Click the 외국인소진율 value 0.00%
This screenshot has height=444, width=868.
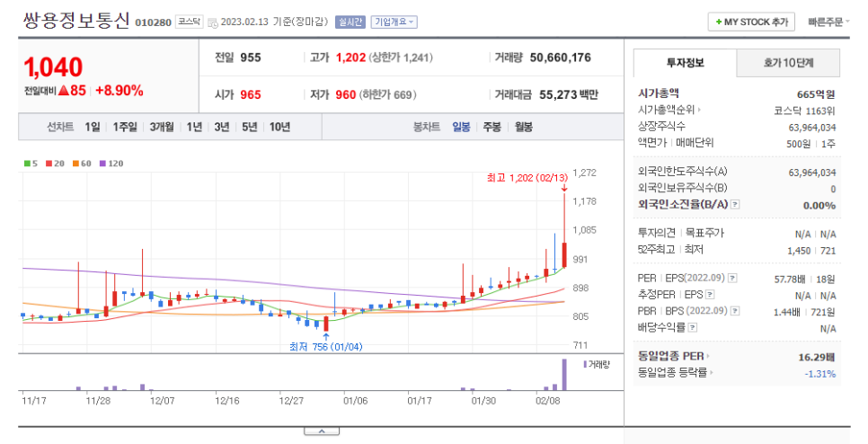pos(819,206)
